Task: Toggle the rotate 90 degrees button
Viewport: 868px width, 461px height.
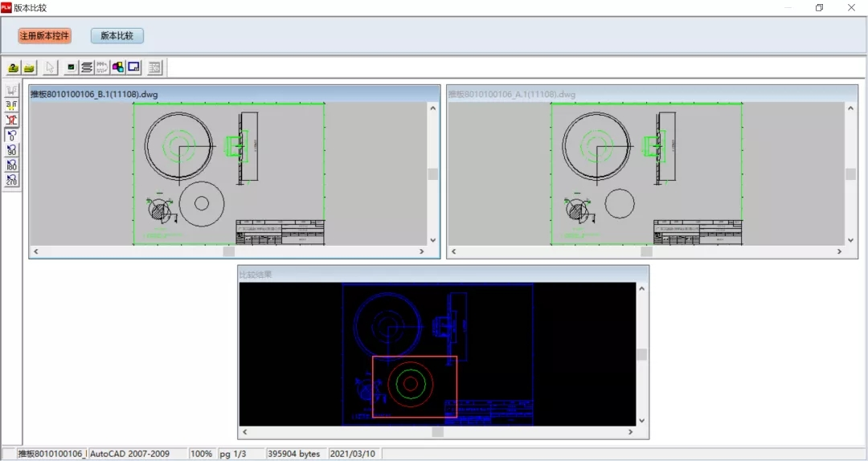Action: click(x=11, y=150)
